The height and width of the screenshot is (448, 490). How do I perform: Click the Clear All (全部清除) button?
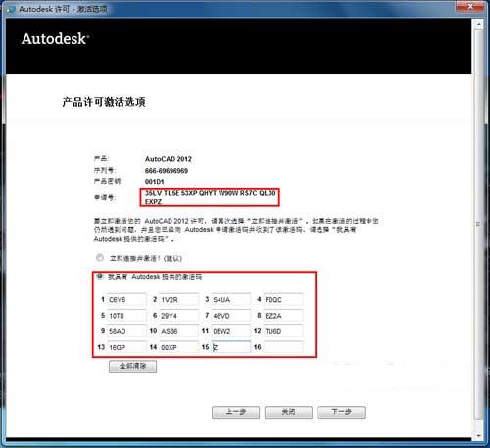pyautogui.click(x=132, y=366)
